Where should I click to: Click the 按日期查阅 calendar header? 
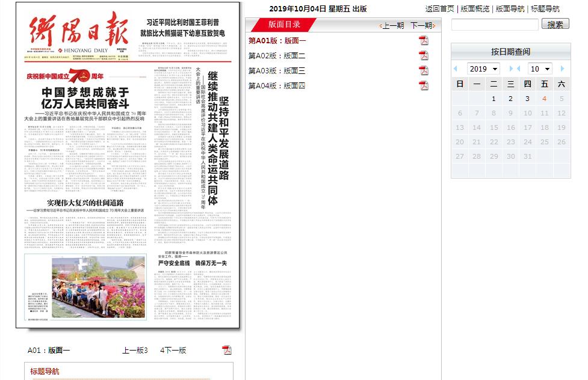click(511, 52)
